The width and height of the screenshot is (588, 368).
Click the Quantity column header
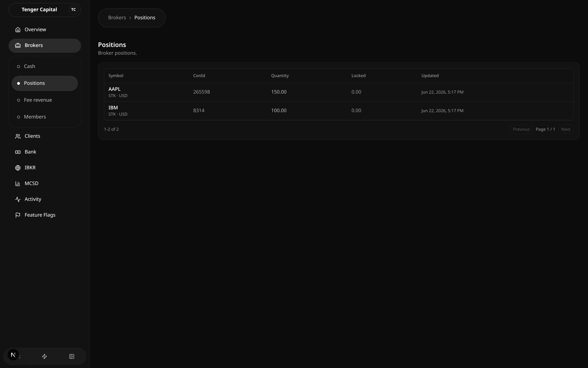[280, 76]
